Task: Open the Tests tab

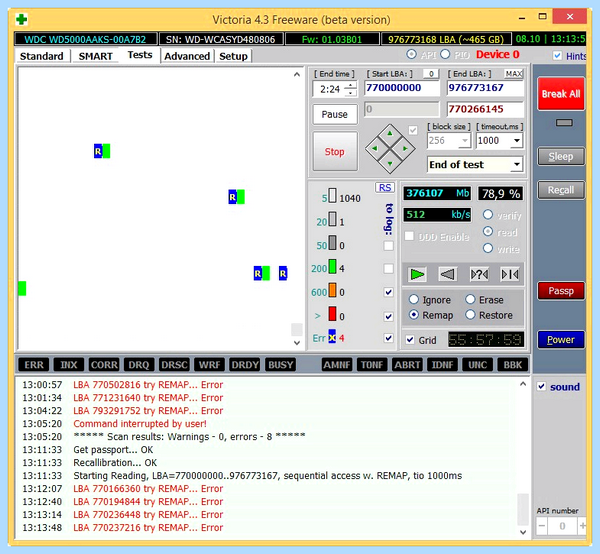Action: 140,55
